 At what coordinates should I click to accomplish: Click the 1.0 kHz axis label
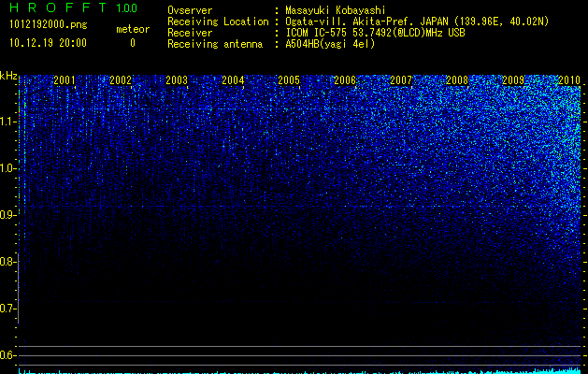[x=7, y=168]
